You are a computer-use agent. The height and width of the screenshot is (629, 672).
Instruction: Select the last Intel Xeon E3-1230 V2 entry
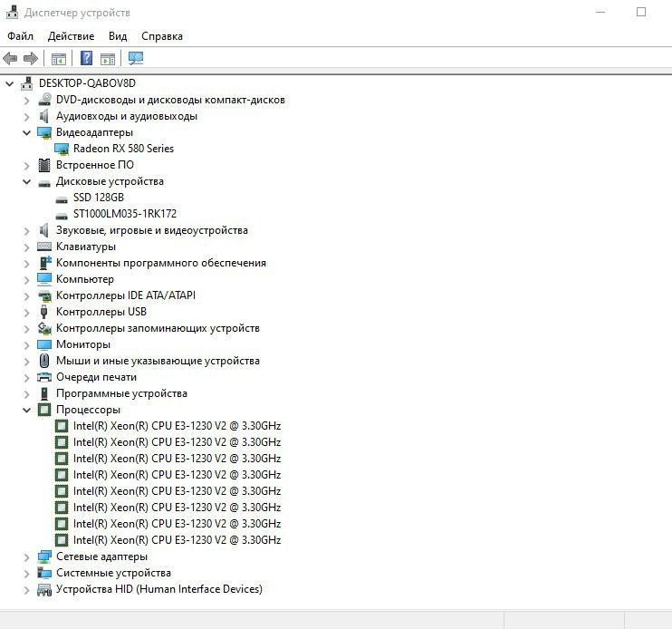[x=177, y=540]
